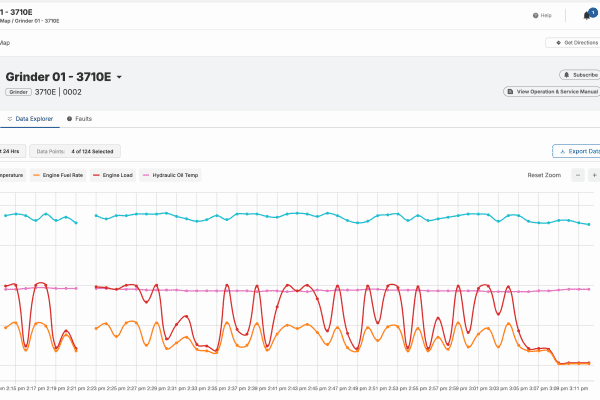Image resolution: width=600 pixels, height=400 pixels.
Task: Expand the Grinder 01 - 3710E dropdown
Action: (120, 77)
